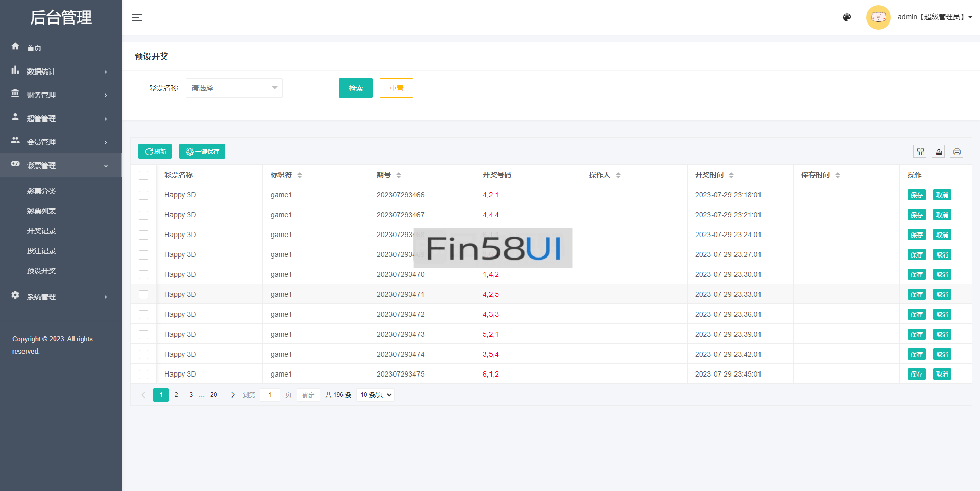Click the sidebar collapse hamburger icon
This screenshot has width=980, height=491.
pyautogui.click(x=136, y=17)
